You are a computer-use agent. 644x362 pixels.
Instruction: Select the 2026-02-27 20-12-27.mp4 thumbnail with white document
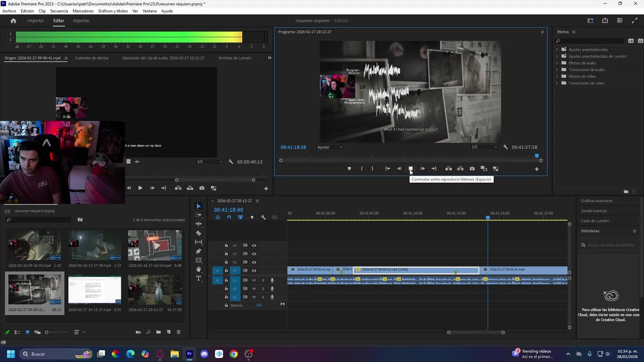pos(95,290)
